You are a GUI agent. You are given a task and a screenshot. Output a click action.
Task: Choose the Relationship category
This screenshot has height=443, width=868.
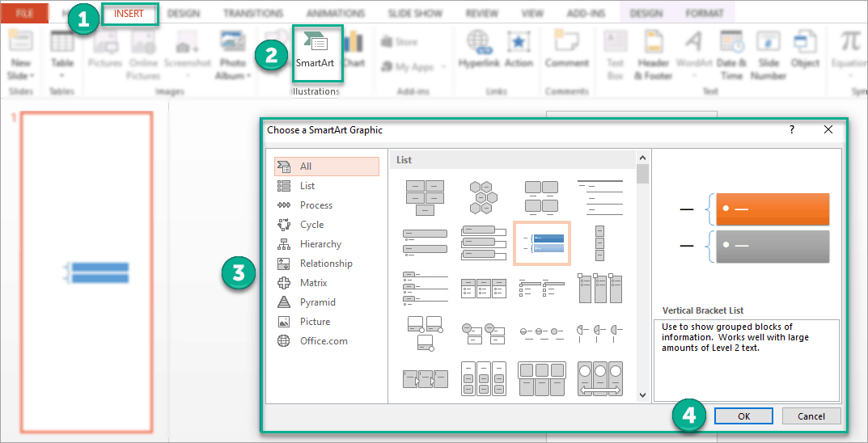pos(327,264)
